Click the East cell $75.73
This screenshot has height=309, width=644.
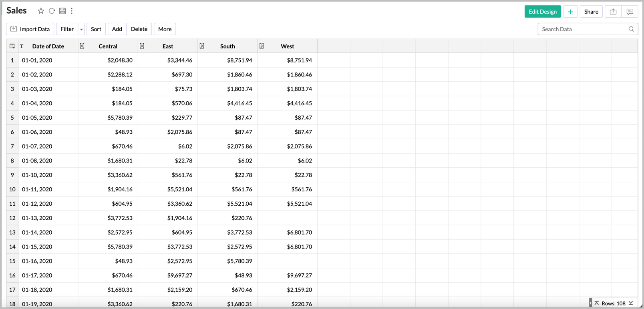coord(168,89)
